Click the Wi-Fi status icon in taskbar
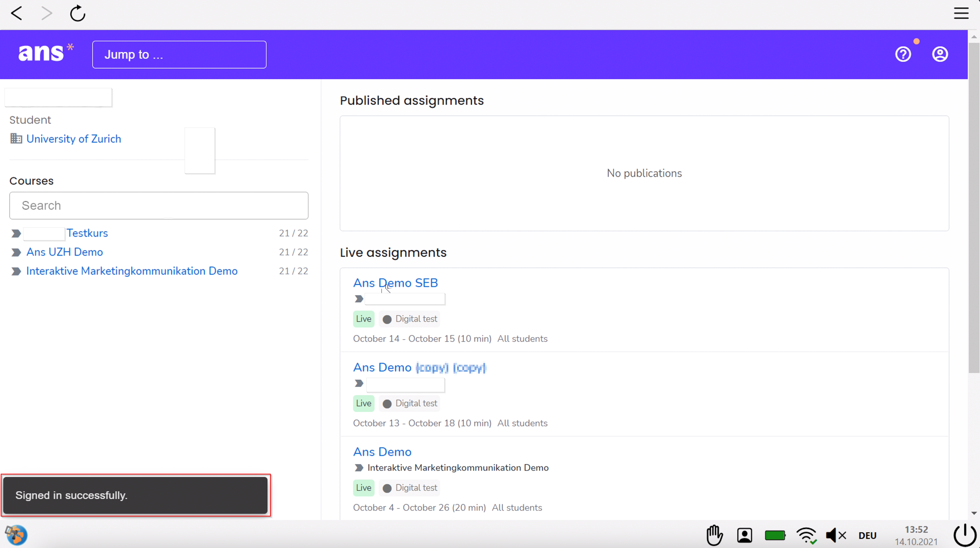The height and width of the screenshot is (548, 980). 806,535
